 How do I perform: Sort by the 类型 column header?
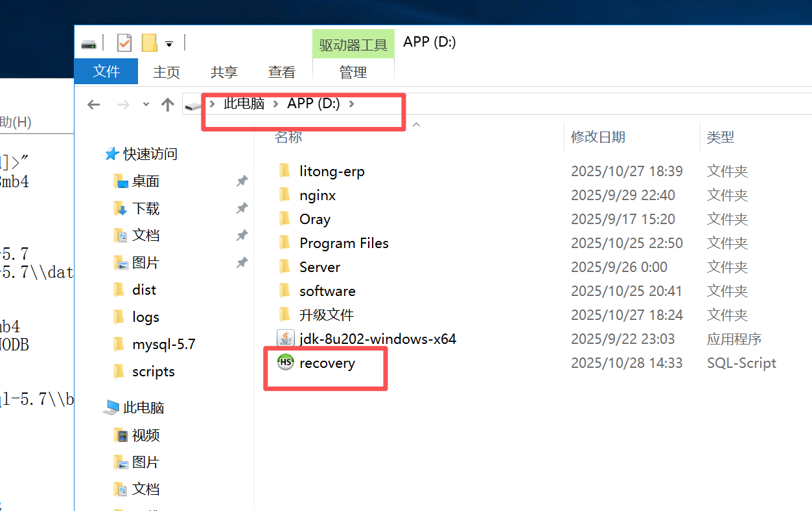pyautogui.click(x=720, y=137)
